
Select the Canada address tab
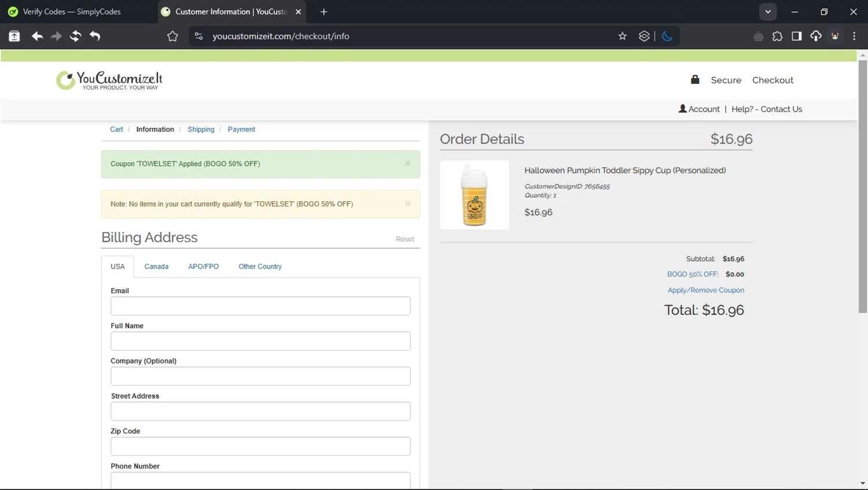[156, 267]
